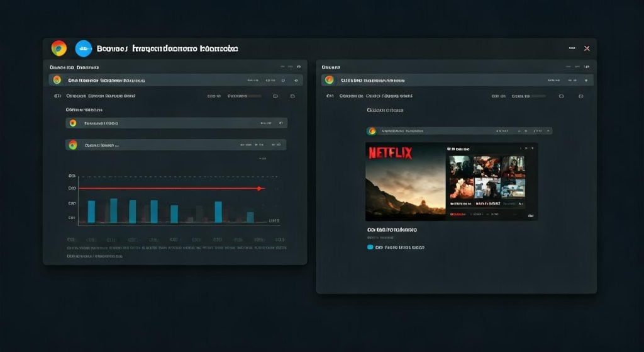Toggle the blue checkbox below the Netflix preview
Screen dimensions: 644x352
click(x=370, y=247)
